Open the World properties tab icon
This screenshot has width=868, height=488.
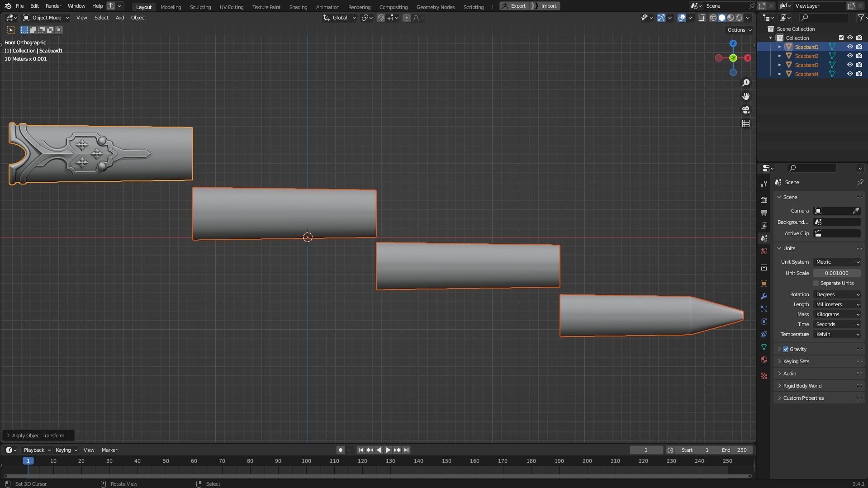tap(764, 251)
